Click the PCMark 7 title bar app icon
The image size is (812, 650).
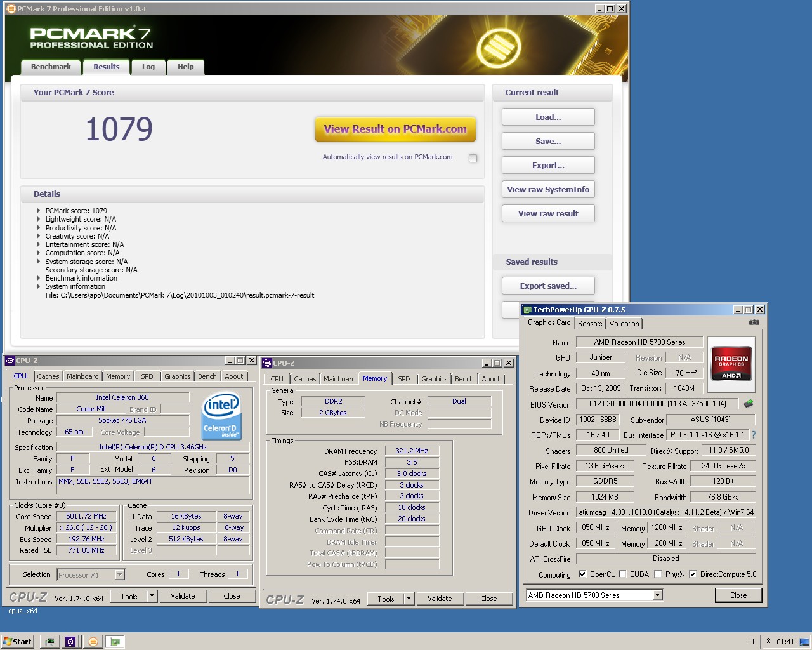point(11,9)
